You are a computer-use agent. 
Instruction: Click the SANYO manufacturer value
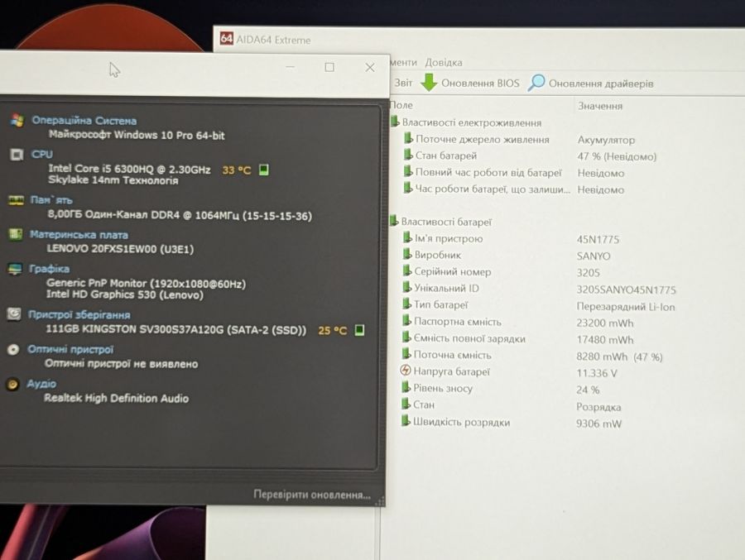(x=594, y=256)
